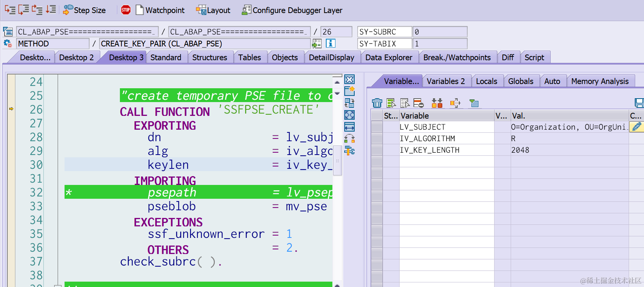Open the Data Explorer tab
644x287 pixels.
point(389,58)
